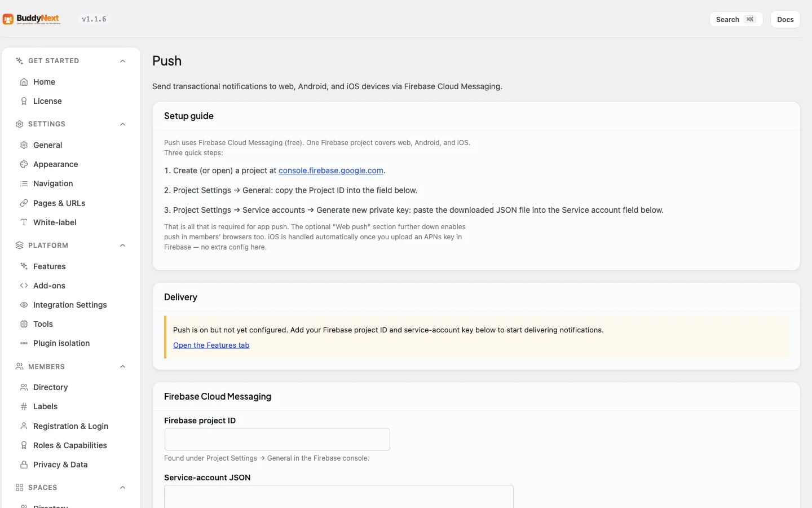Image resolution: width=812 pixels, height=508 pixels.
Task: Collapse the Members section chevron
Action: pos(122,367)
